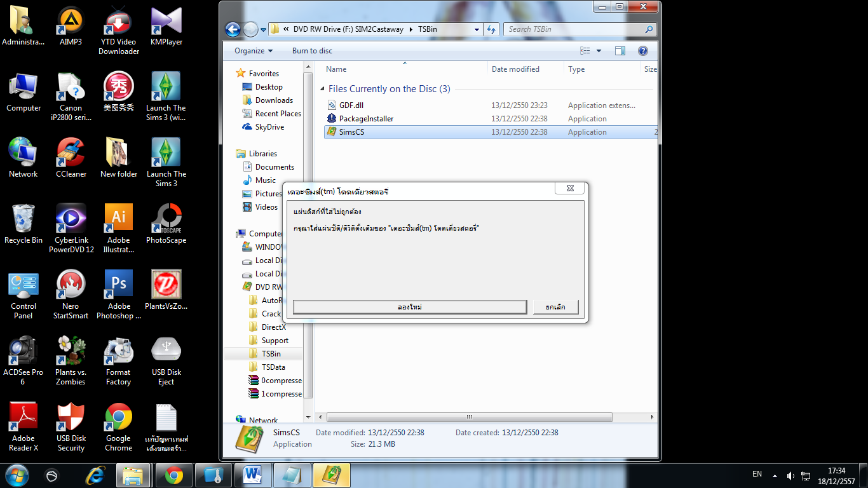Click the Search TSBin input field
Viewport: 868px width, 488px height.
click(x=575, y=29)
